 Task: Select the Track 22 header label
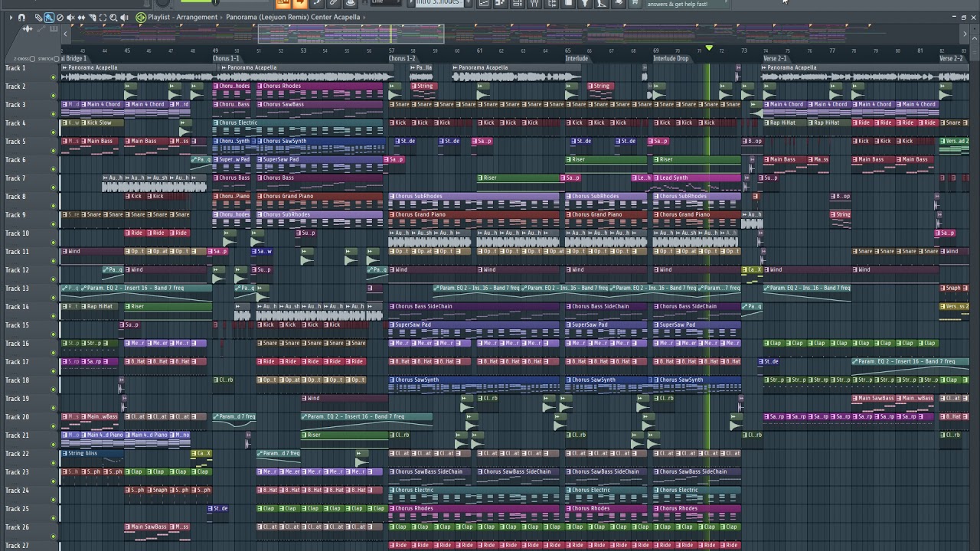(x=17, y=454)
